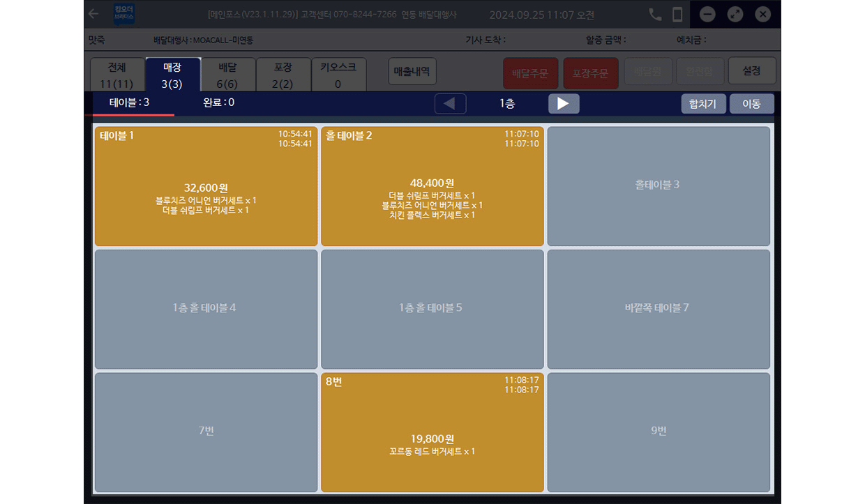Click 10:54:41 timestamp on 테이블 1

point(295,134)
